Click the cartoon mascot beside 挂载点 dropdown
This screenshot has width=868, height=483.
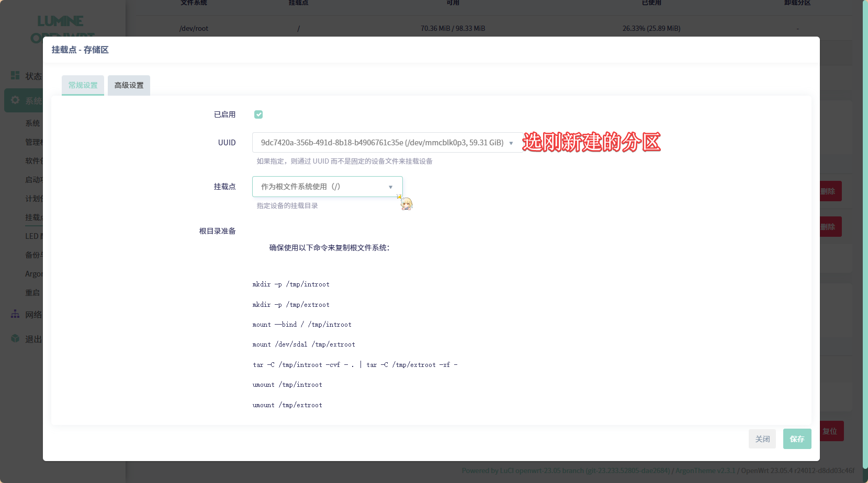[406, 203]
